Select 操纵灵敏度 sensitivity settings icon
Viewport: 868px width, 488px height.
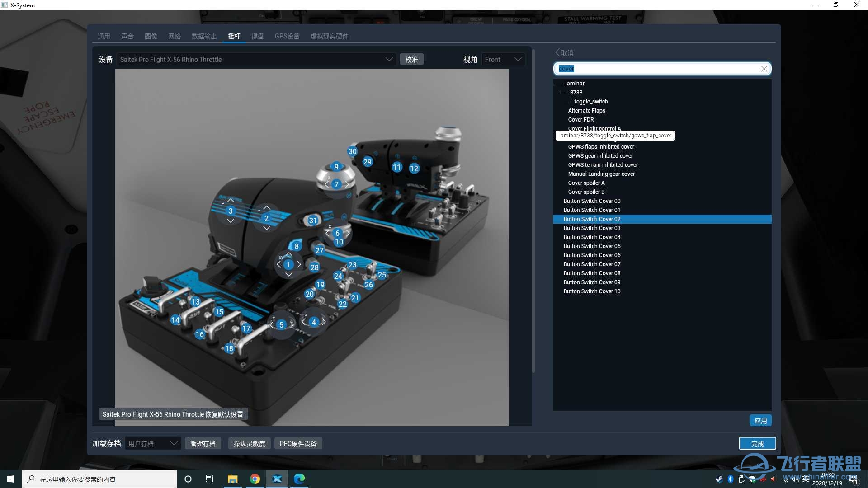click(x=250, y=443)
